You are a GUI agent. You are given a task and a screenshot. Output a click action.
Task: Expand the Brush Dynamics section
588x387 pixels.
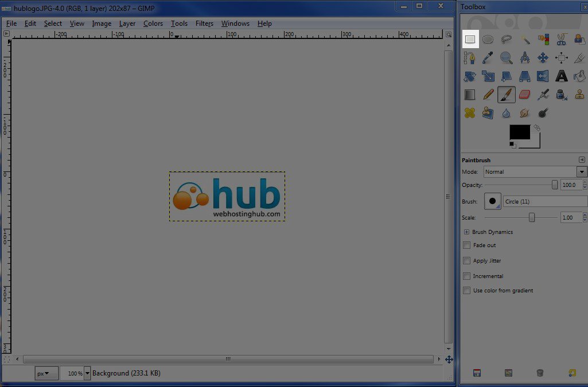pyautogui.click(x=466, y=232)
